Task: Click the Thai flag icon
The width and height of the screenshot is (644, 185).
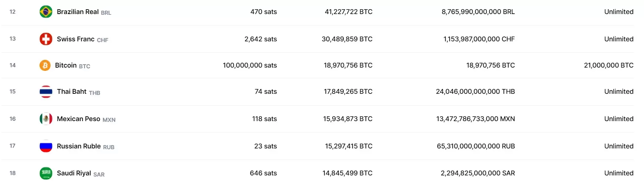Action: pyautogui.click(x=46, y=92)
